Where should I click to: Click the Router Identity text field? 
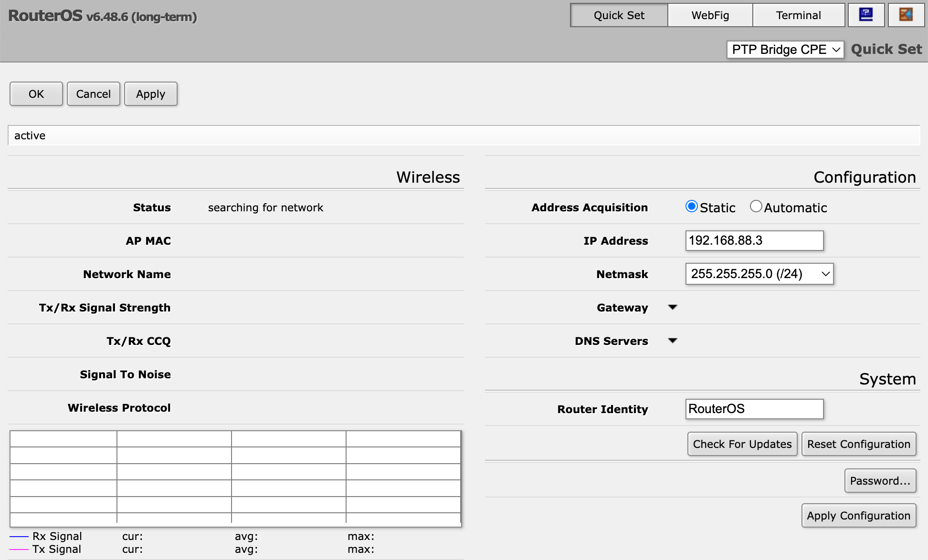754,409
